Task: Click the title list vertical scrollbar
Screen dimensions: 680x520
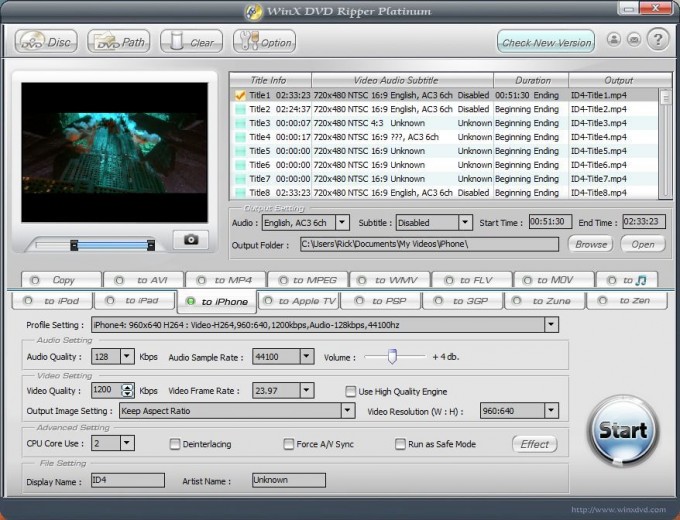Action: click(665, 144)
